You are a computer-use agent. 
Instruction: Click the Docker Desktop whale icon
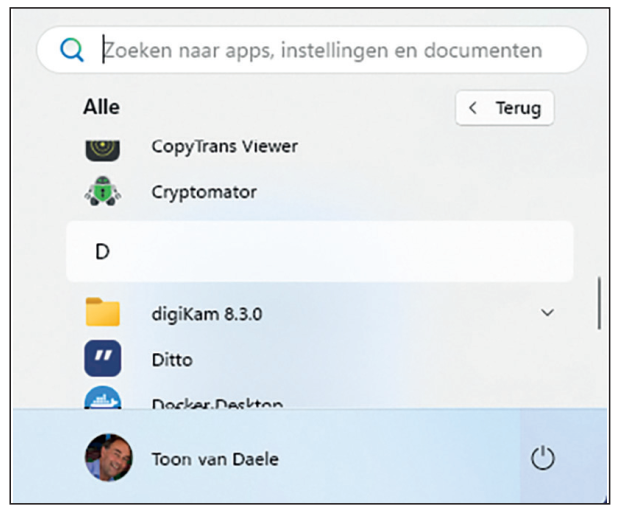[x=102, y=398]
